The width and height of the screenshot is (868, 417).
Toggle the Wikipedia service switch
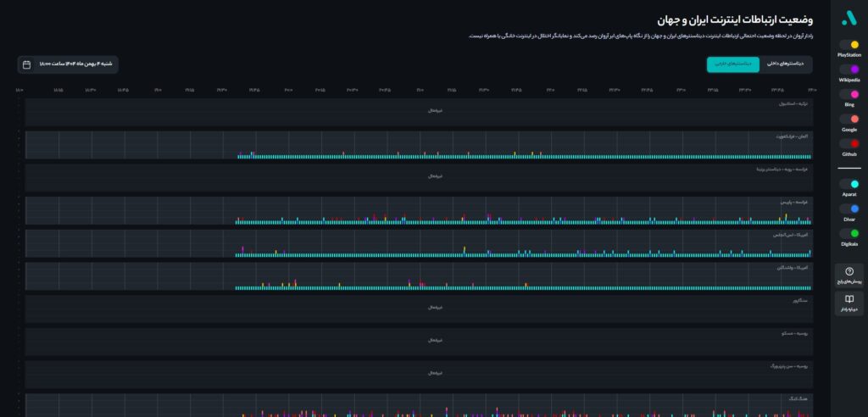(x=849, y=69)
